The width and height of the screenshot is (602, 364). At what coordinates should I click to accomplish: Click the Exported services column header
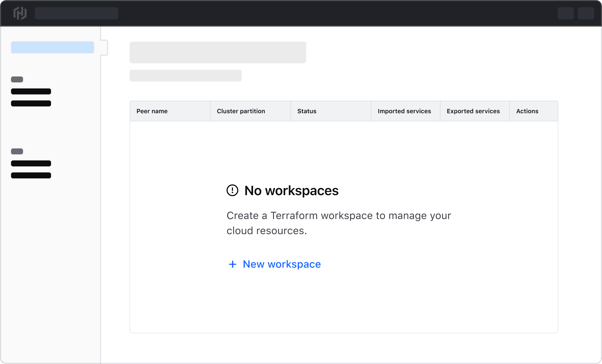coord(473,111)
